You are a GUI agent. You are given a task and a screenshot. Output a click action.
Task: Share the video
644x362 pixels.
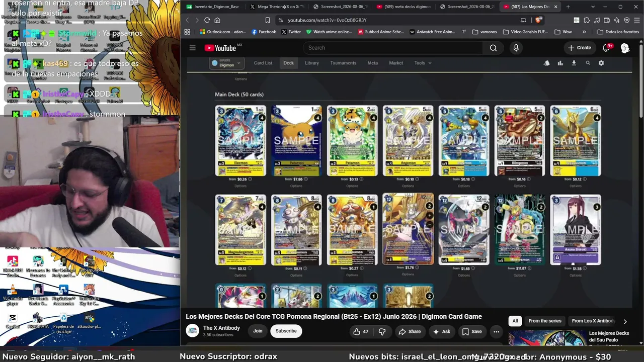click(x=410, y=331)
